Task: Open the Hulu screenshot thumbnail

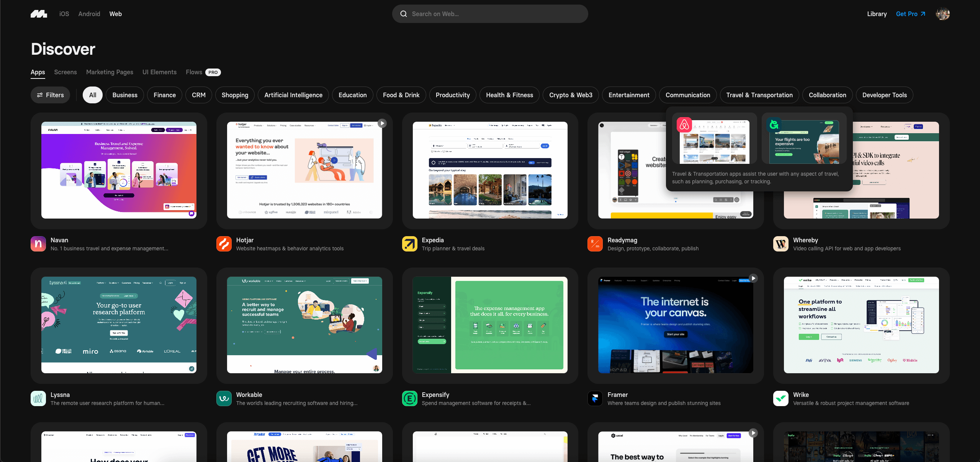Action: coord(861,447)
